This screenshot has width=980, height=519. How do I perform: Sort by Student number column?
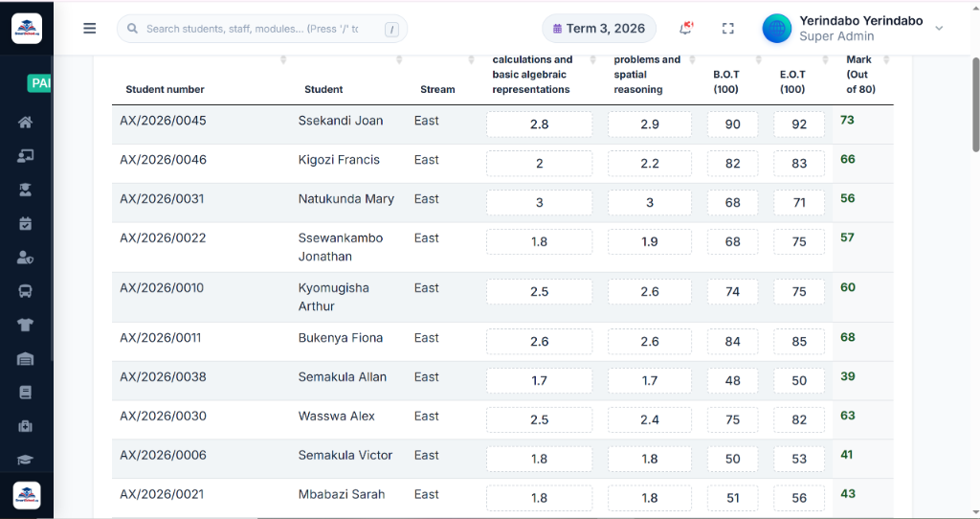click(x=165, y=89)
